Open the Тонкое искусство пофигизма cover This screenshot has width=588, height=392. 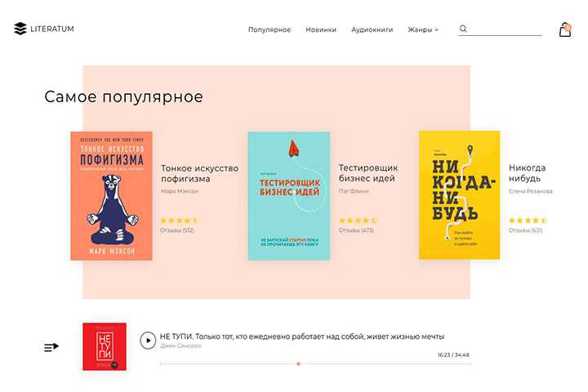111,196
